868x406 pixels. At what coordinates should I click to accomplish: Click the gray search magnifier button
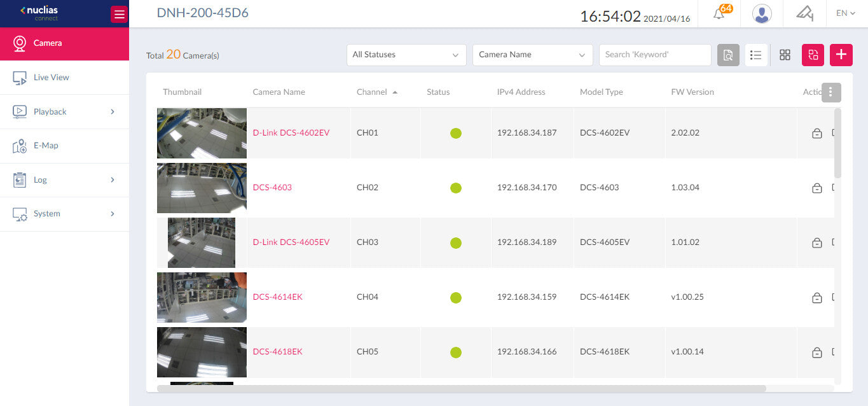pos(728,55)
